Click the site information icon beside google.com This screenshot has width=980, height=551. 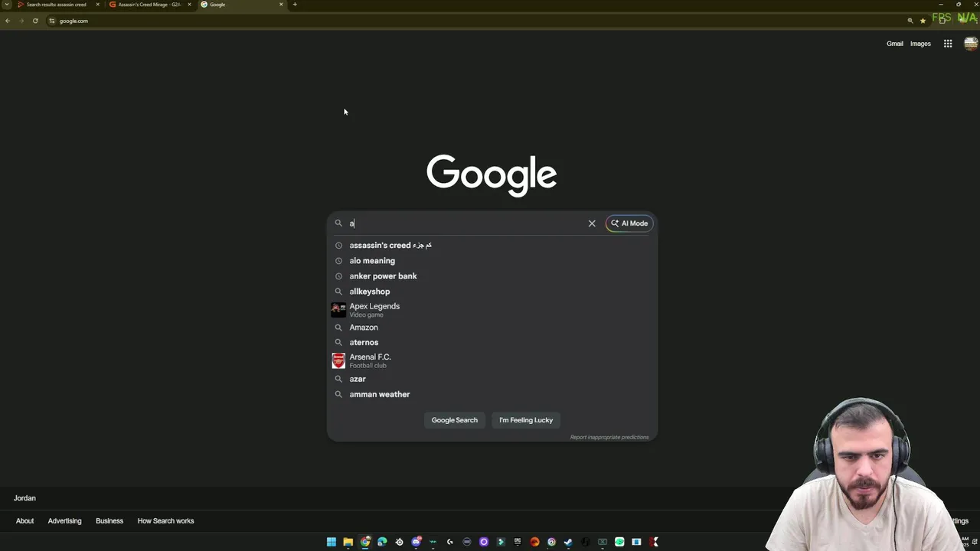[x=52, y=21]
